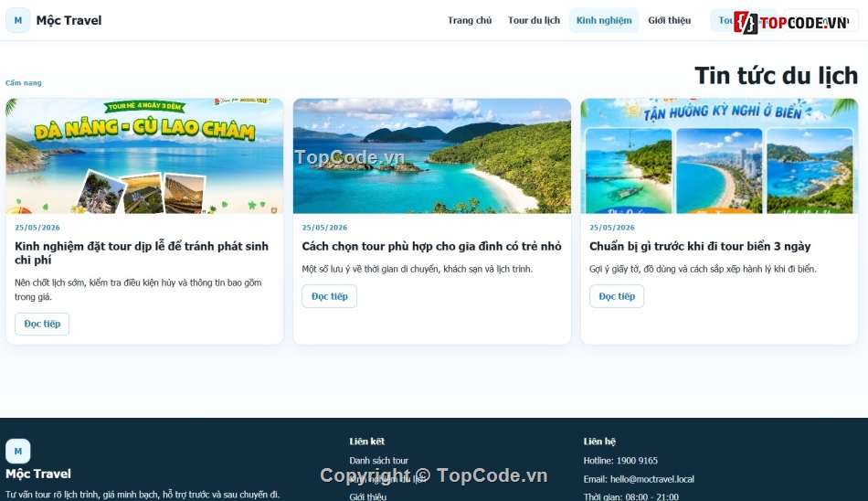Select the Kinh nghiệm nav item
This screenshot has width=868, height=501.
coord(603,20)
